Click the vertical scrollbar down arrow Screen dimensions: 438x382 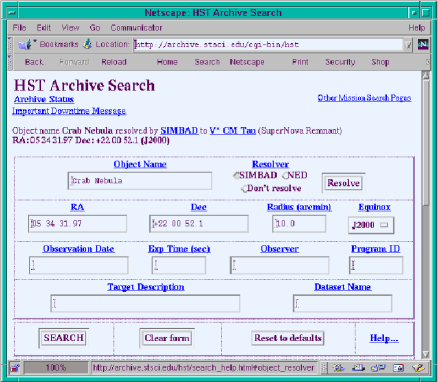(x=426, y=354)
